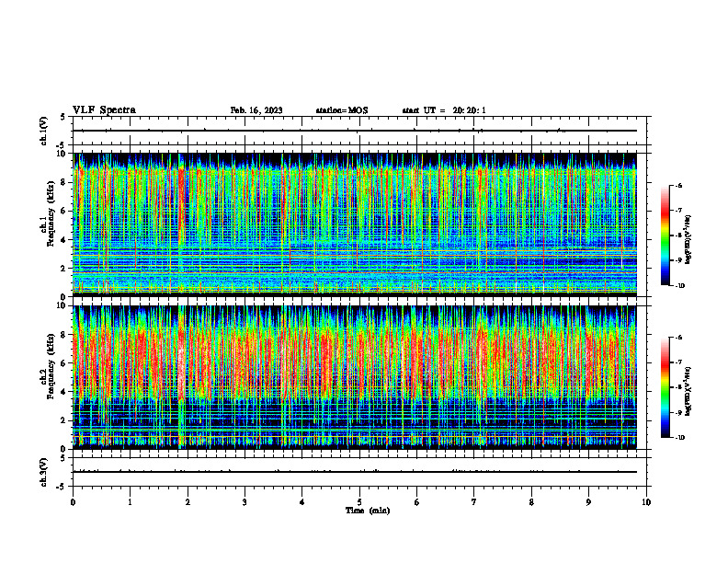The image size is (728, 563).
Task: Click the ch.3(V) waveform axis label
Action: tap(44, 472)
